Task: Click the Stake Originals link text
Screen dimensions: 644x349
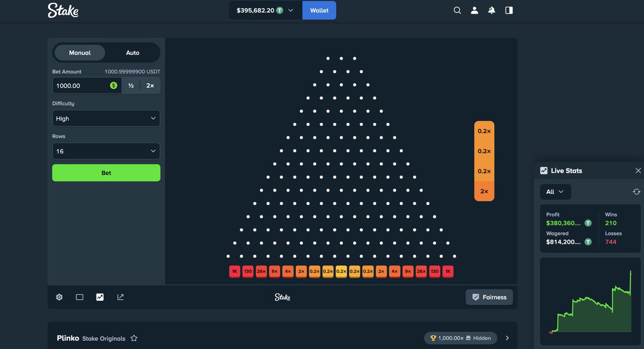Action: pos(104,339)
